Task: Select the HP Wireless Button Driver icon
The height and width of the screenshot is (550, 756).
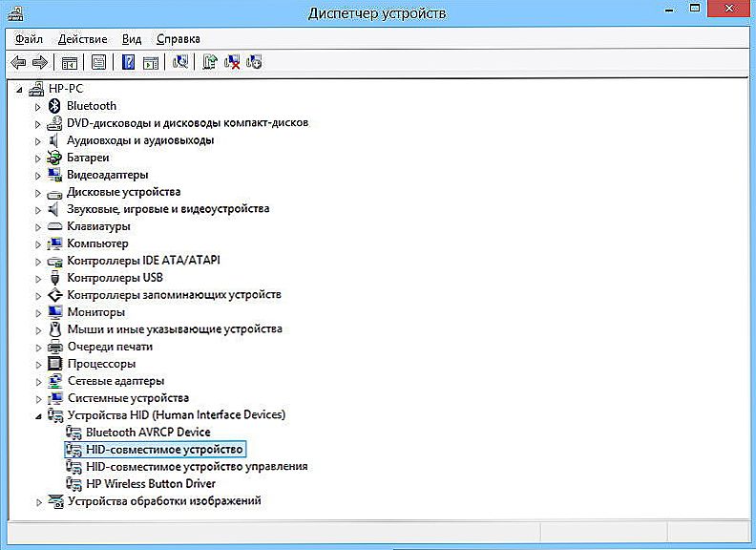Action: pyautogui.click(x=73, y=484)
